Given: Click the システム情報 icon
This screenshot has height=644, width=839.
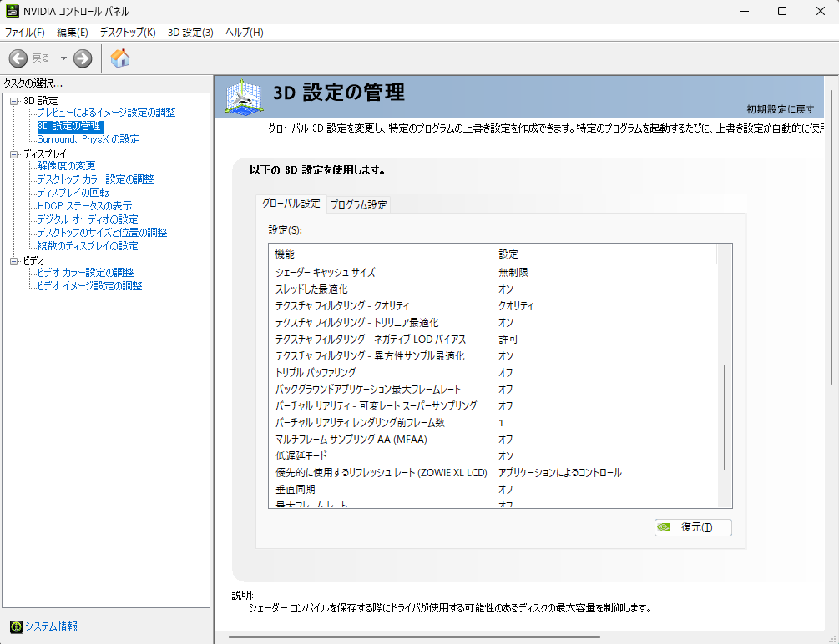Looking at the screenshot, I should [x=16, y=626].
